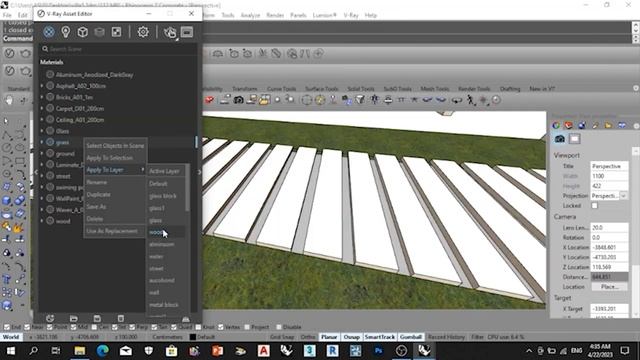Switch to the Lights category bulb icon
This screenshot has width=640, height=360.
point(66,32)
